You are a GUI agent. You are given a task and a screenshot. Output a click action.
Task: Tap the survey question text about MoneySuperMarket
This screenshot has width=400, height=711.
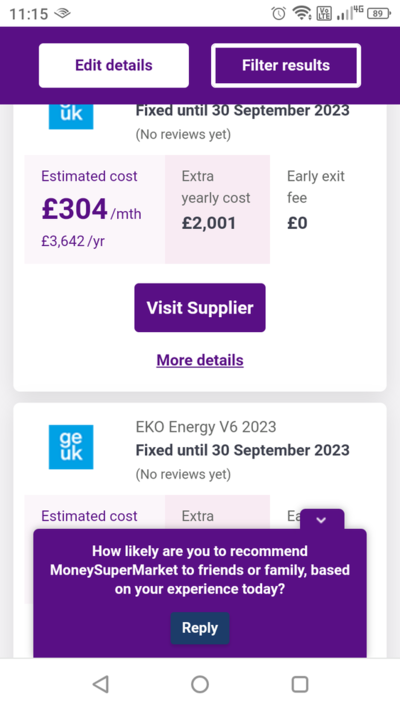[200, 570]
